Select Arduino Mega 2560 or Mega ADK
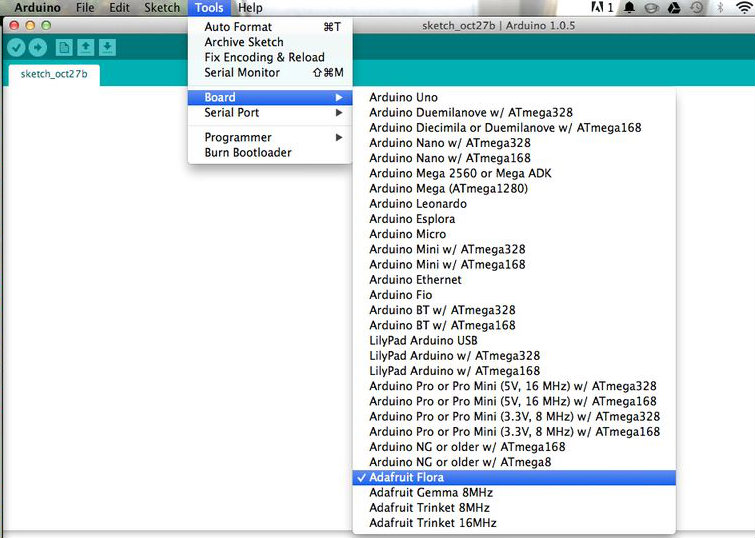Viewport: 755px width, 538px height. point(514,173)
